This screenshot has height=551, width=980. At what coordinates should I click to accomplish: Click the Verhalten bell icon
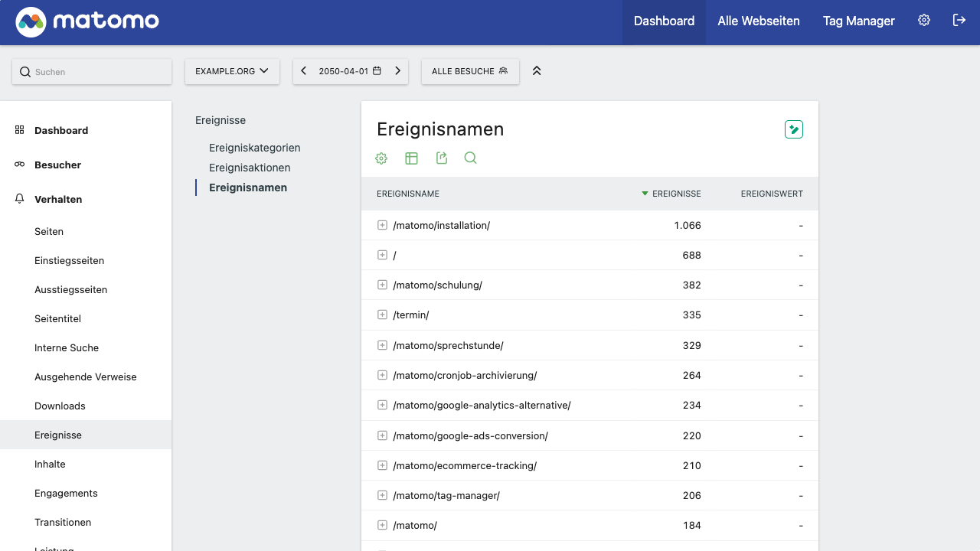point(20,199)
